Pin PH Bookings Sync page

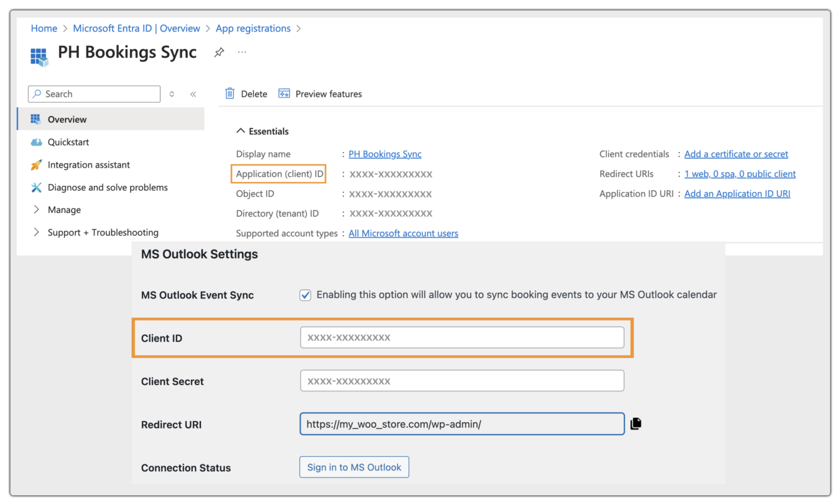coord(219,52)
